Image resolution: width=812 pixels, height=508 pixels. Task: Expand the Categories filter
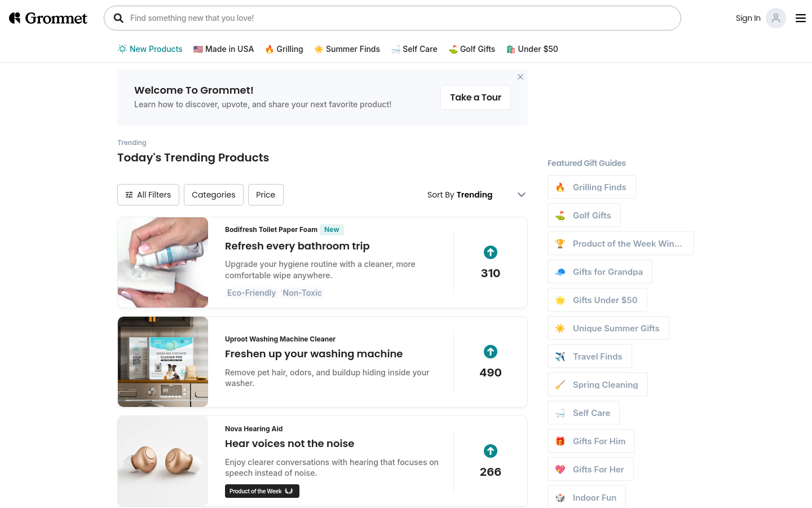214,195
